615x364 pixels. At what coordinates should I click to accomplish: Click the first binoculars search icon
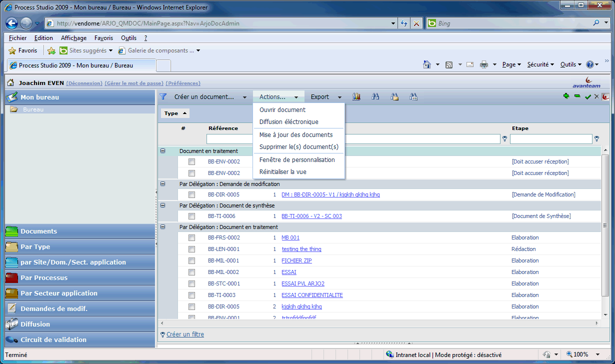pyautogui.click(x=375, y=97)
